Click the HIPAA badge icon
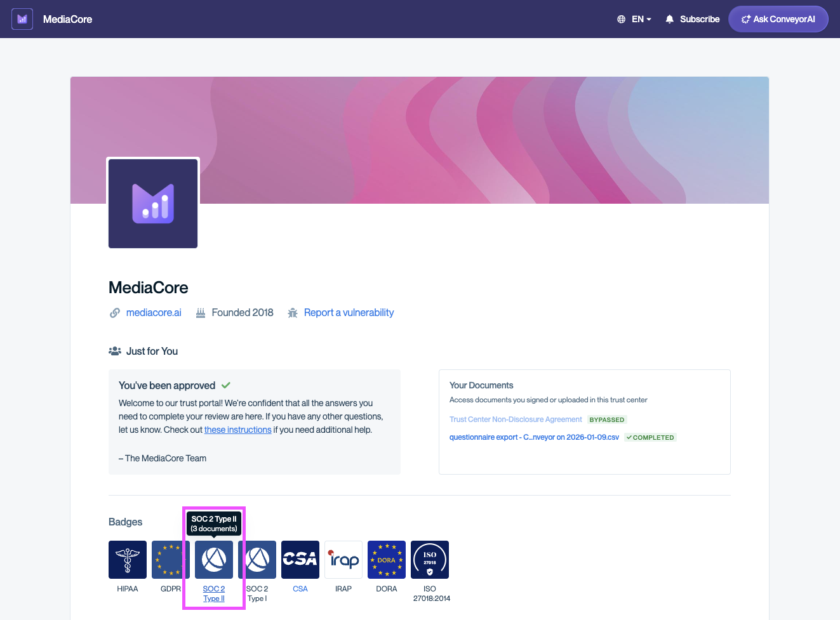Image resolution: width=840 pixels, height=620 pixels. (x=128, y=560)
